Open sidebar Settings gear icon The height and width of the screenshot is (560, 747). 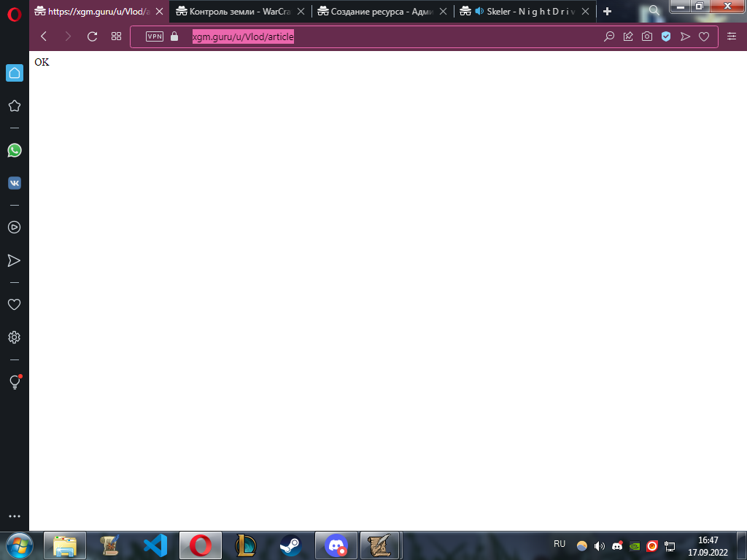[x=15, y=337]
